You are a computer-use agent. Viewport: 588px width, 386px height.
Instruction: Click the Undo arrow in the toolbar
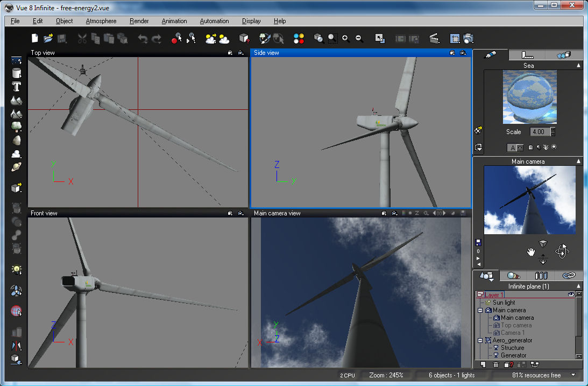click(143, 38)
